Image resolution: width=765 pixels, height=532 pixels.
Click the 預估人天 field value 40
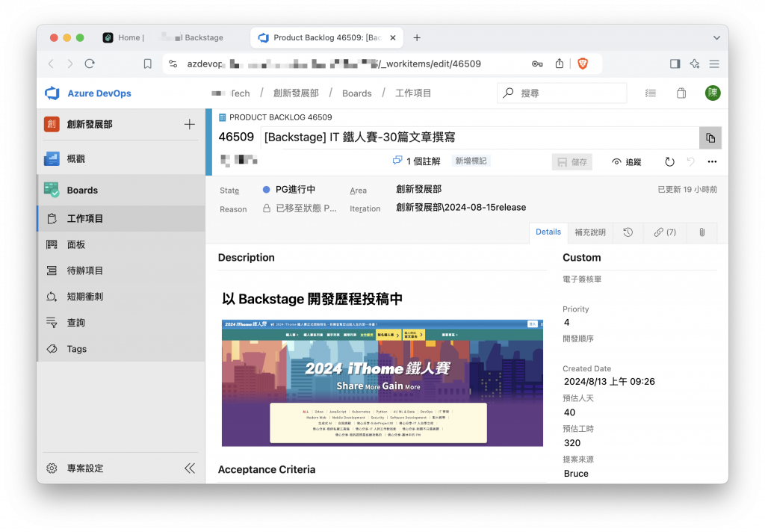click(x=569, y=412)
